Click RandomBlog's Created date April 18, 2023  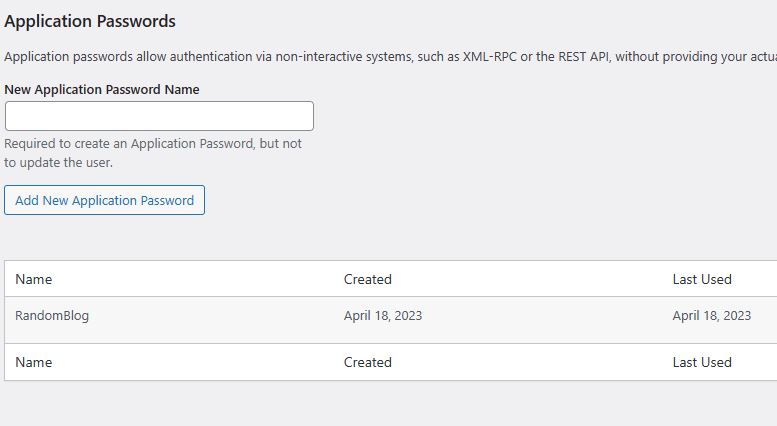(382, 315)
